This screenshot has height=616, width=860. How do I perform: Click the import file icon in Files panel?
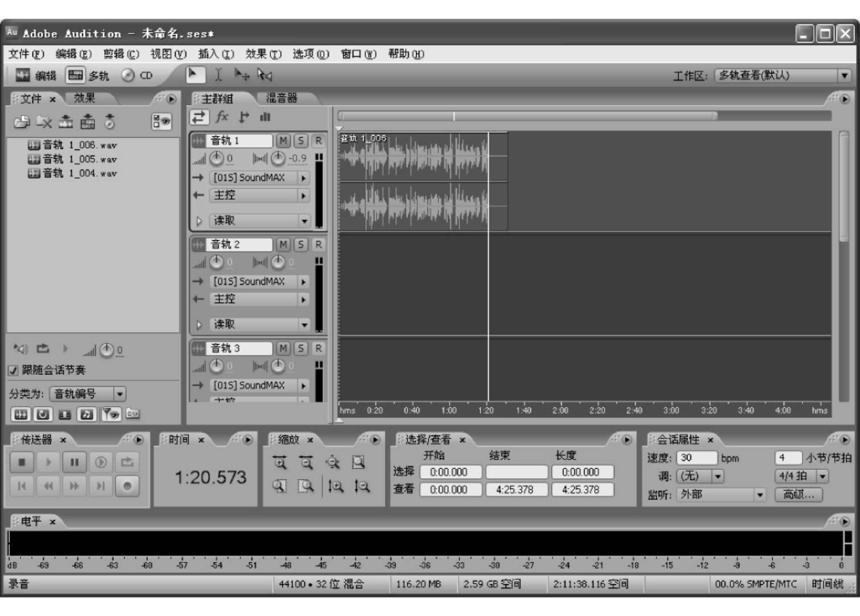(22, 122)
